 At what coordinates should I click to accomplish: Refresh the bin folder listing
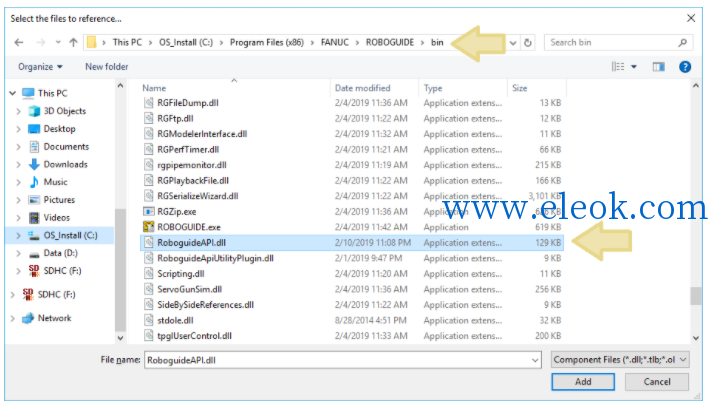[527, 42]
